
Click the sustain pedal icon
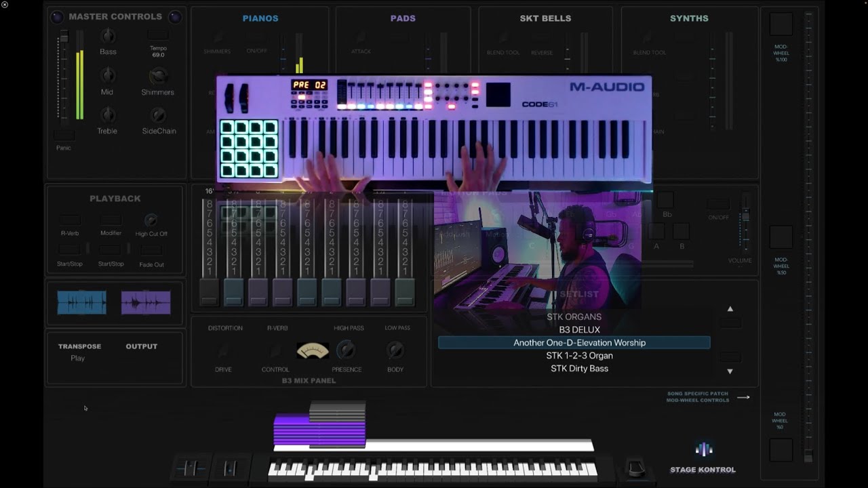(635, 468)
